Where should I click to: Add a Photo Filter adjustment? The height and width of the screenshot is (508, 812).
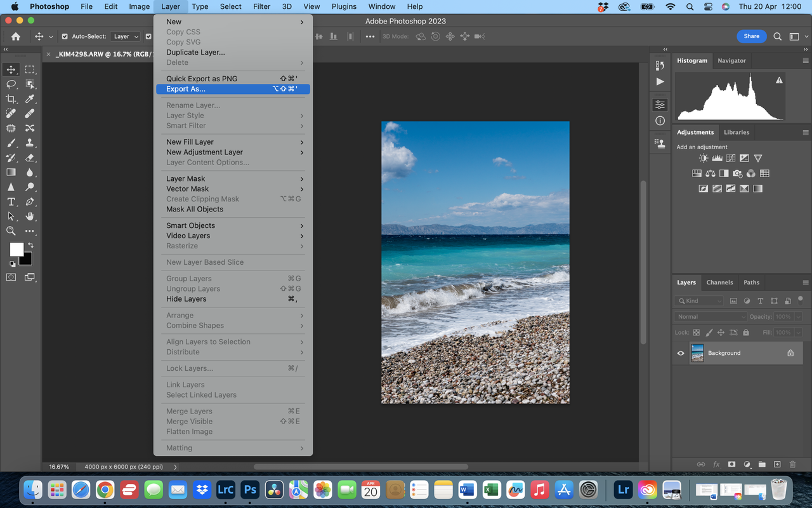737,173
